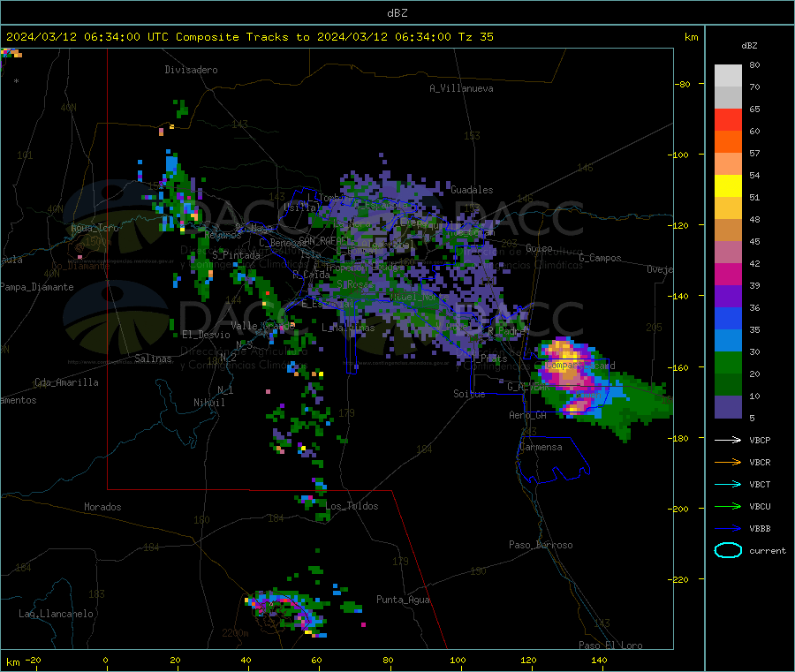Select the light grey 70-80 dBZ swatch
The width and height of the screenshot is (795, 672).
728,76
